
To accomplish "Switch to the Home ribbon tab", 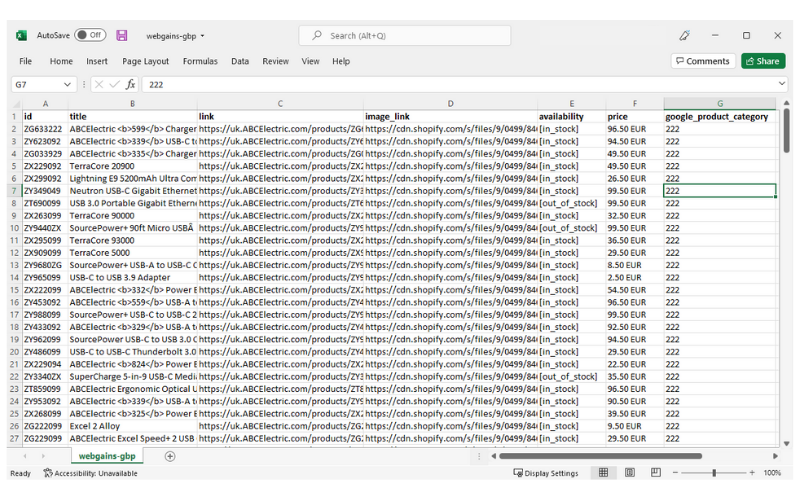I will (x=61, y=61).
